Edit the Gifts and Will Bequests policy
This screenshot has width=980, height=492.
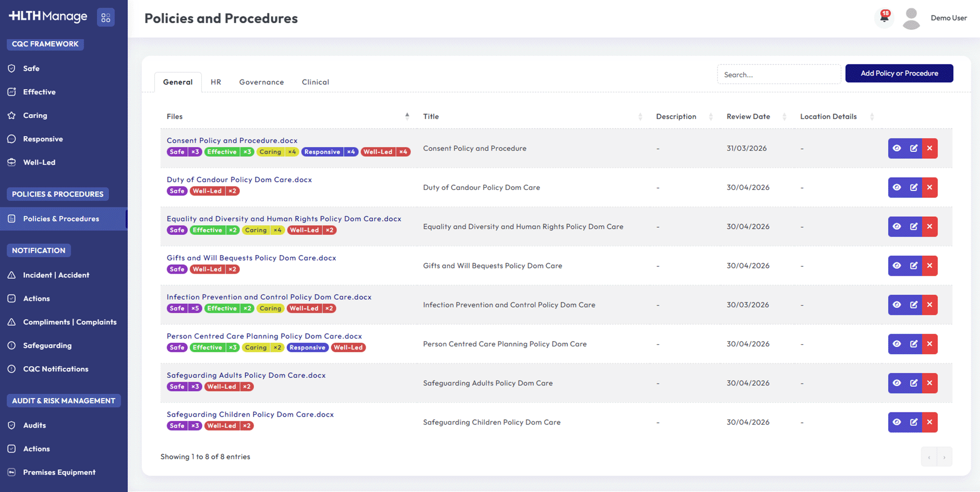[913, 266]
